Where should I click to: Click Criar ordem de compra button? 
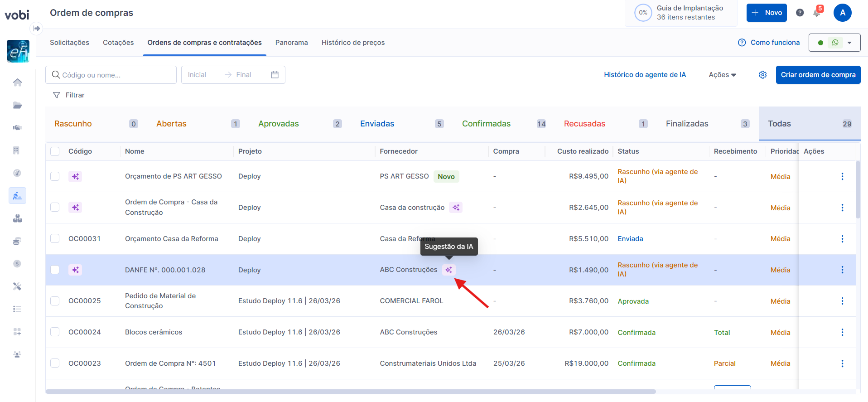tap(818, 75)
